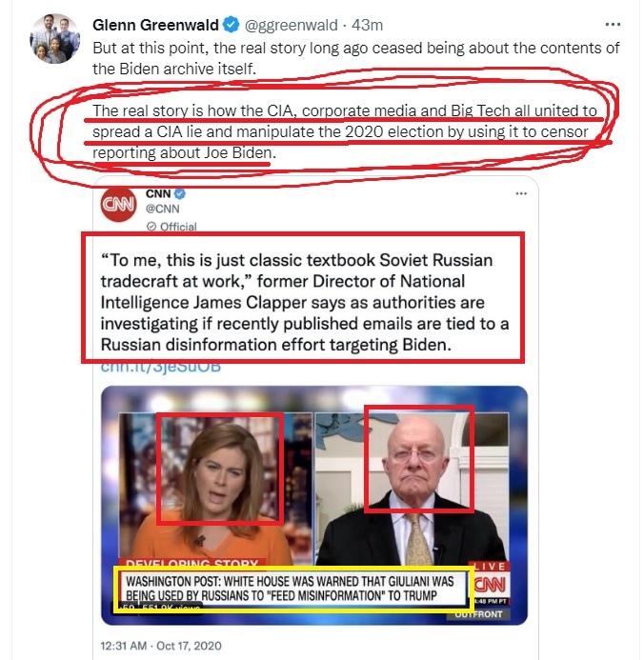Click the tweet text about the CIA
The image size is (644, 660).
(345, 131)
